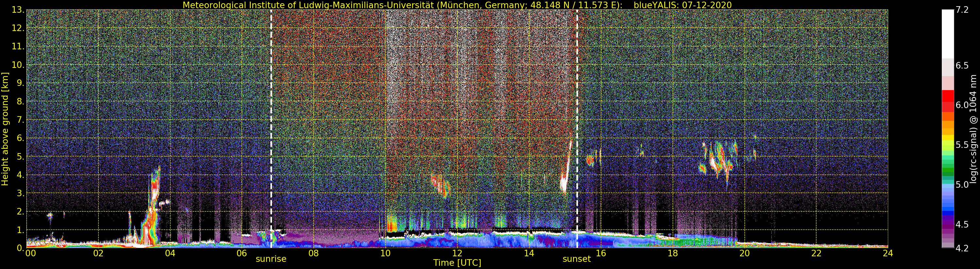Click the 'Height above ground [km]' axis label
Viewport: 980px width, 269px height.
5,129
